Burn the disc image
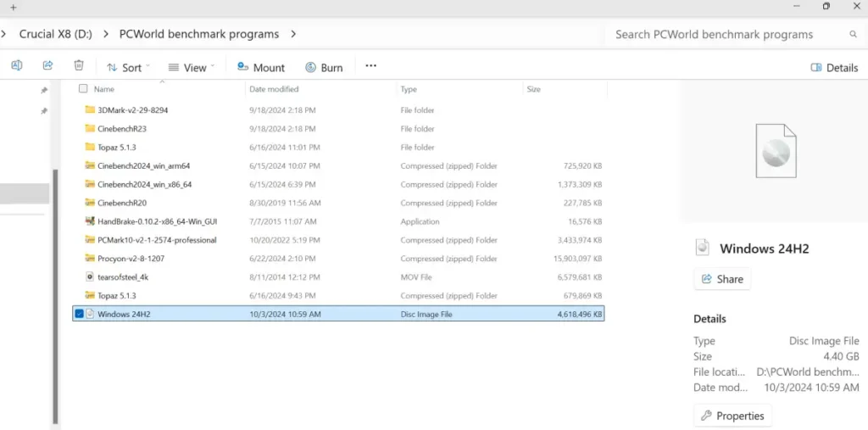 click(x=324, y=68)
